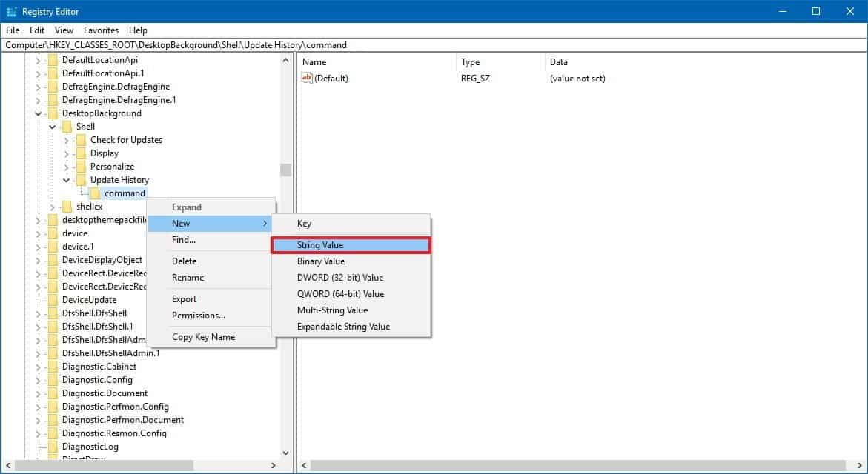Select Binary Value in submenu
Image resolution: width=868 pixels, height=474 pixels.
[351, 261]
